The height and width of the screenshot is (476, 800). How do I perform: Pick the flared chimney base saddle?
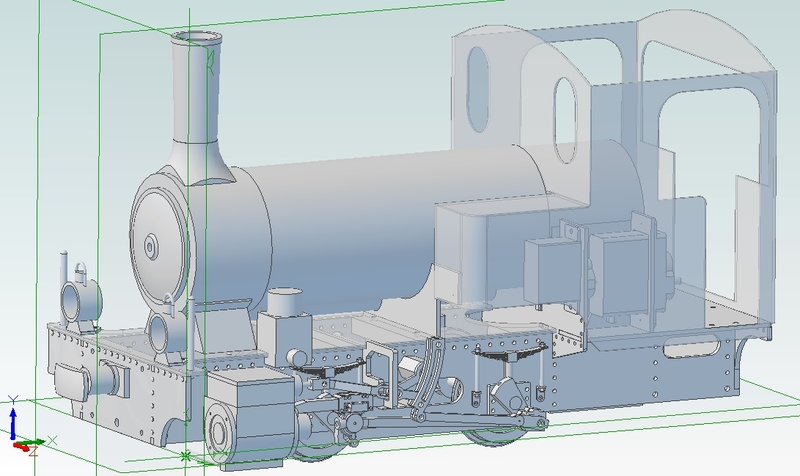pyautogui.click(x=205, y=163)
